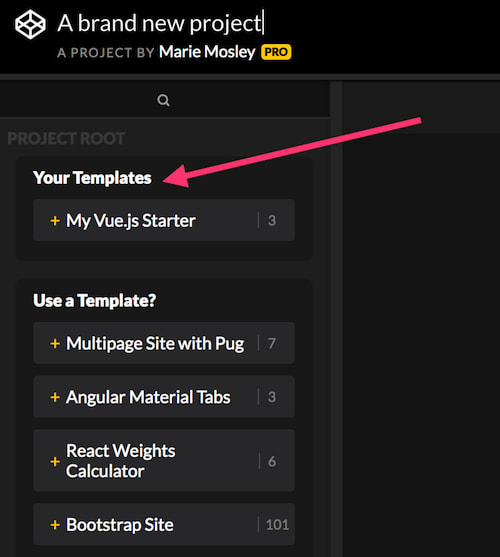Click the CodePen logo icon
The width and height of the screenshot is (500, 557).
30,25
